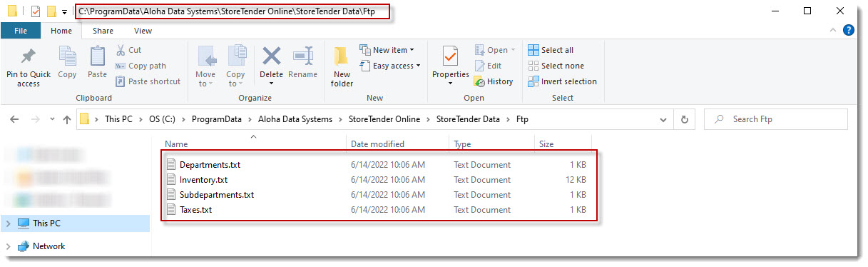Click Invert selection
The image size is (868, 267).
click(562, 81)
